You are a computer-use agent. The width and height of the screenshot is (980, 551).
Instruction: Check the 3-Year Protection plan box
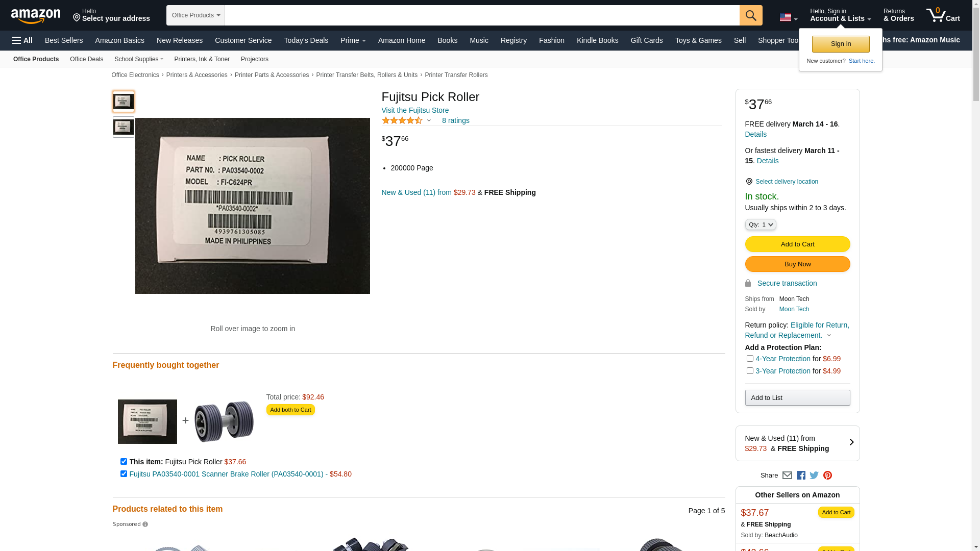tap(750, 371)
